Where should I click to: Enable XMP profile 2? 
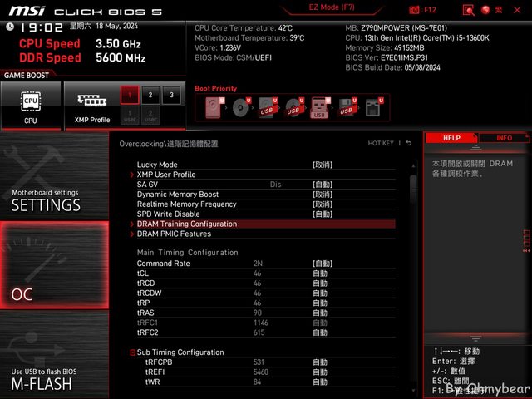coord(150,95)
